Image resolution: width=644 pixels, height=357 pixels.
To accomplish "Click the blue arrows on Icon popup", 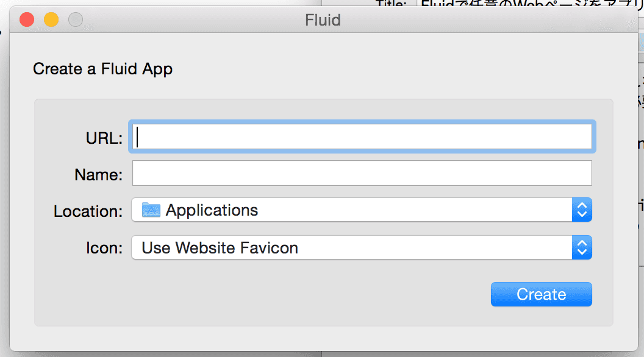I will [x=582, y=248].
